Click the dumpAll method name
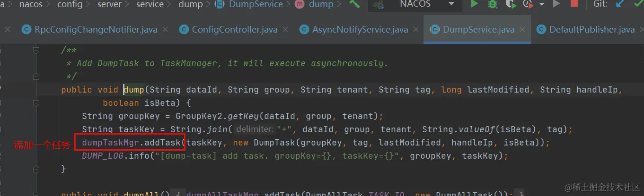 [144, 193]
